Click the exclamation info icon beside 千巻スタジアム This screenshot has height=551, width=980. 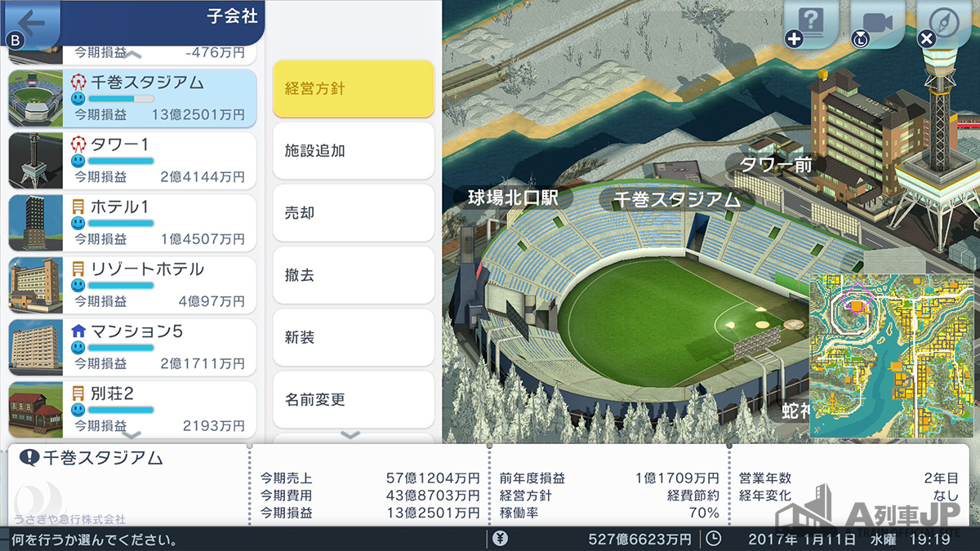tap(29, 458)
